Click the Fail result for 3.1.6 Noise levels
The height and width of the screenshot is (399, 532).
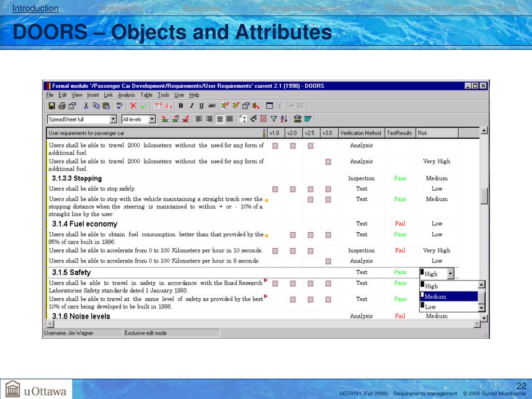point(400,316)
